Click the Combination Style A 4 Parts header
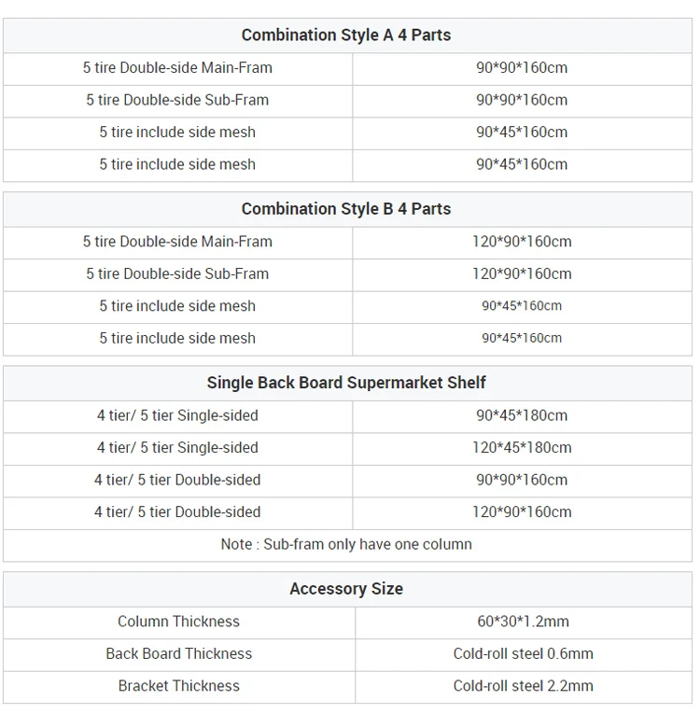The image size is (700, 728). [346, 35]
